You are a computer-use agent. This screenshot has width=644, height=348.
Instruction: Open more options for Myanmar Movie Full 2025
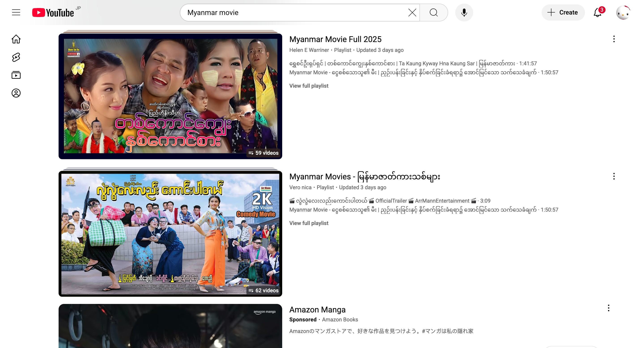point(614,39)
